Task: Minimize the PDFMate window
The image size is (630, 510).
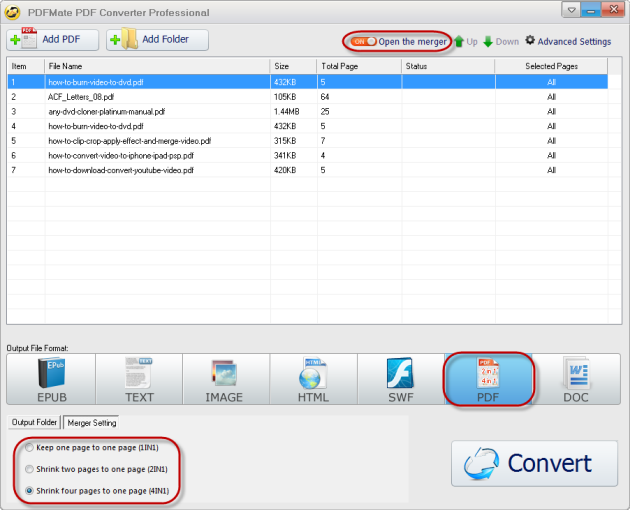Action: click(x=591, y=10)
